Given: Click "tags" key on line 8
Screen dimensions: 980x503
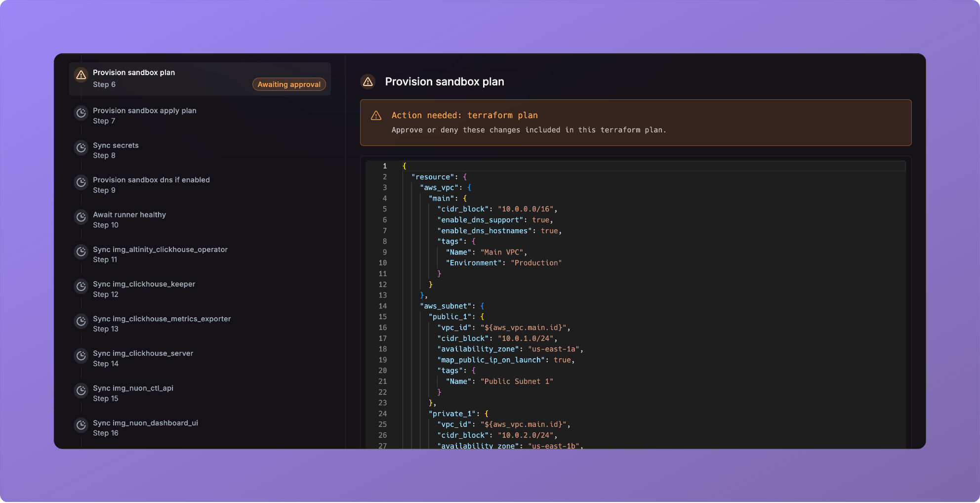Looking at the screenshot, I should coord(450,242).
